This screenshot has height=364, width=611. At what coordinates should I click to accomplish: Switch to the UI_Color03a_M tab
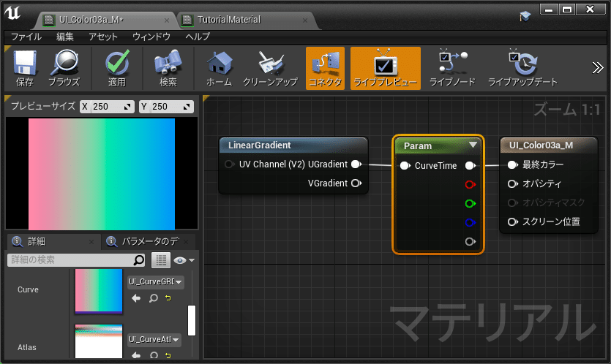coord(91,20)
